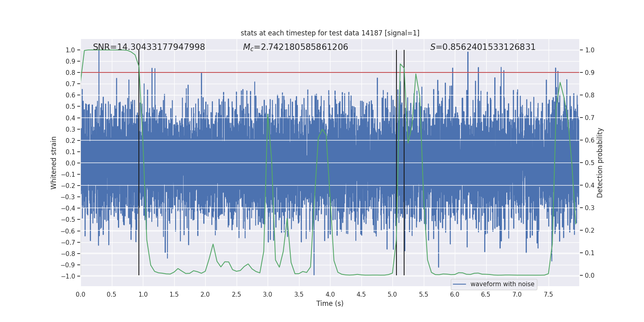Select the 1.0 tick label on the time axis
The width and height of the screenshot is (644, 322).
143,294
